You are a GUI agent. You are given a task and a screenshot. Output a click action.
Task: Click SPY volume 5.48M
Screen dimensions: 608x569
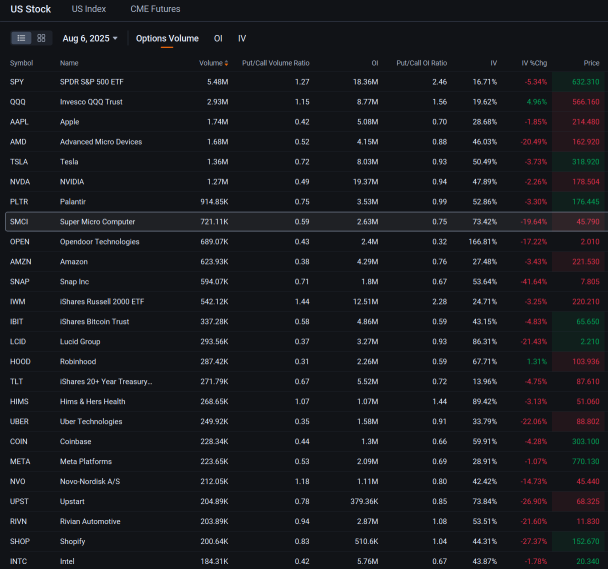point(218,82)
